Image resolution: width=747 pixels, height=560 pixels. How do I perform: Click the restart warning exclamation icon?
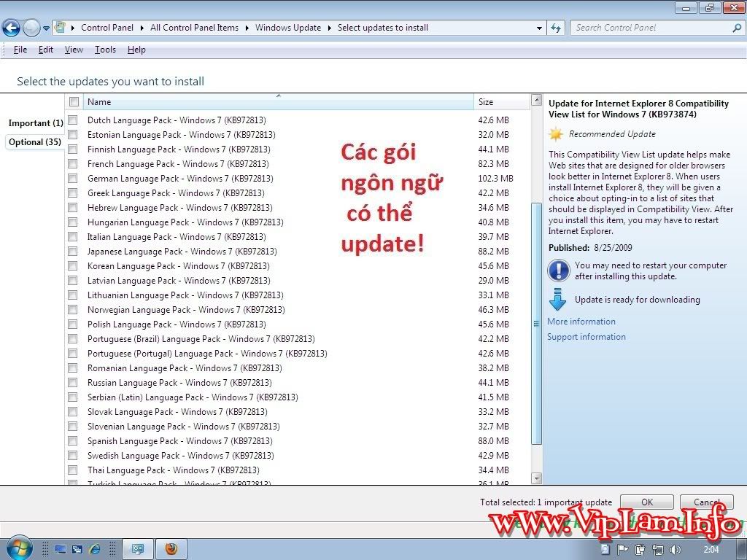coord(558,271)
